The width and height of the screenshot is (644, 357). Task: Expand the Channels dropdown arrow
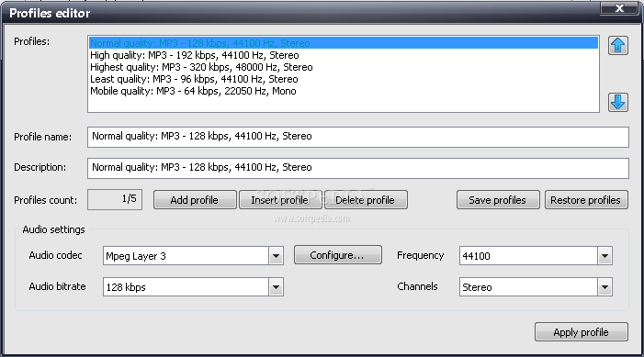click(604, 287)
